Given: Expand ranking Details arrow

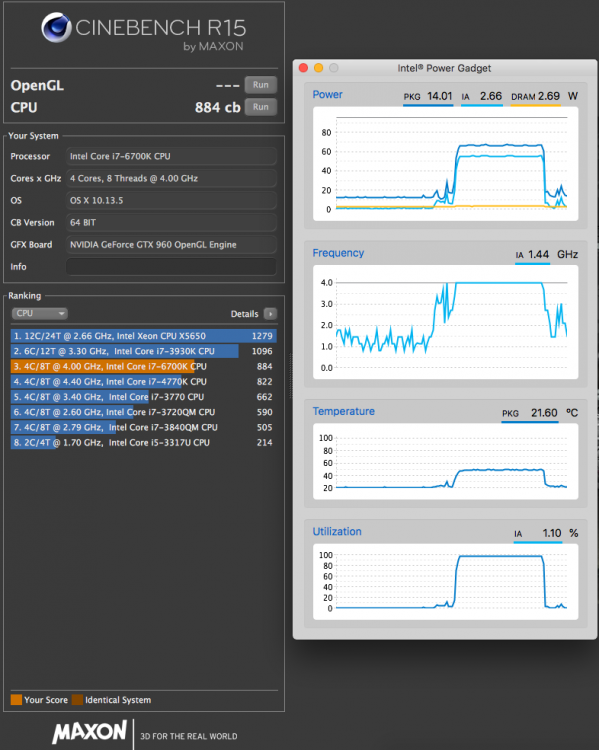Looking at the screenshot, I should click(x=270, y=314).
